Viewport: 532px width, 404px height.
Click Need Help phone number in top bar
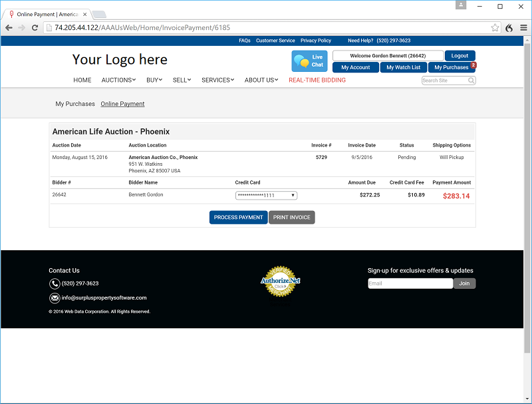coord(394,41)
